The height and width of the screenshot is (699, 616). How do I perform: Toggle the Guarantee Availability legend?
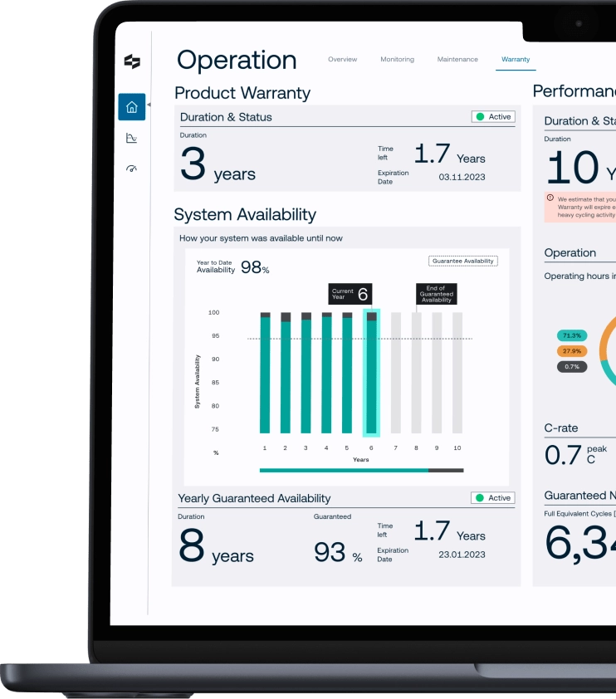click(x=463, y=262)
